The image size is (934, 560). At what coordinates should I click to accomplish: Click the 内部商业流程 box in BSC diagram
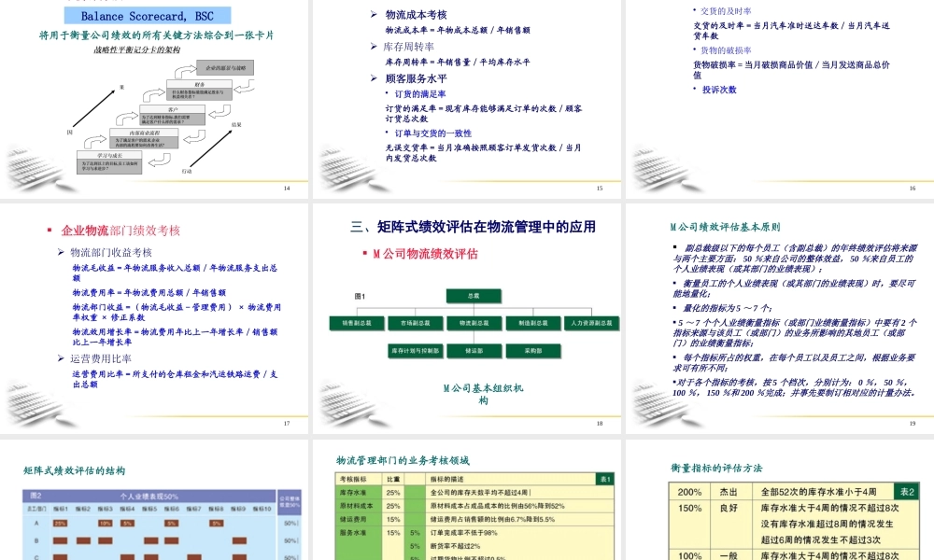pyautogui.click(x=144, y=138)
